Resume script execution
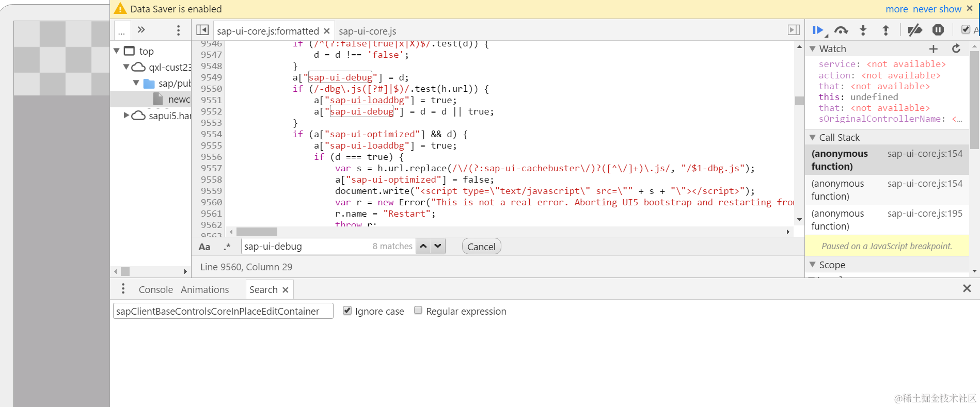The image size is (980, 407). tap(817, 30)
